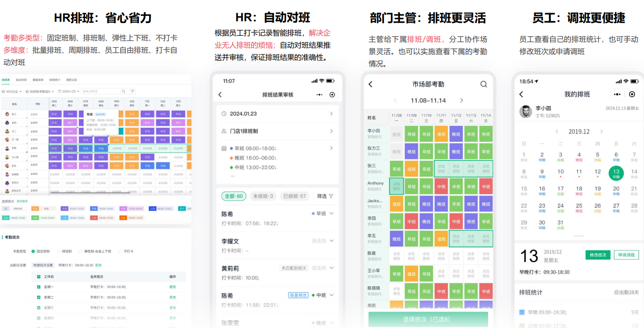Go to previous week before 11.08–11.14
Image resolution: width=644 pixels, height=328 pixels.
[394, 101]
